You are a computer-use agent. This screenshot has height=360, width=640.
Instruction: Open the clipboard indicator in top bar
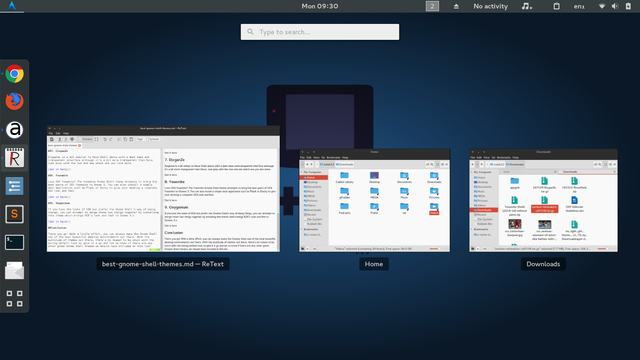click(556, 6)
